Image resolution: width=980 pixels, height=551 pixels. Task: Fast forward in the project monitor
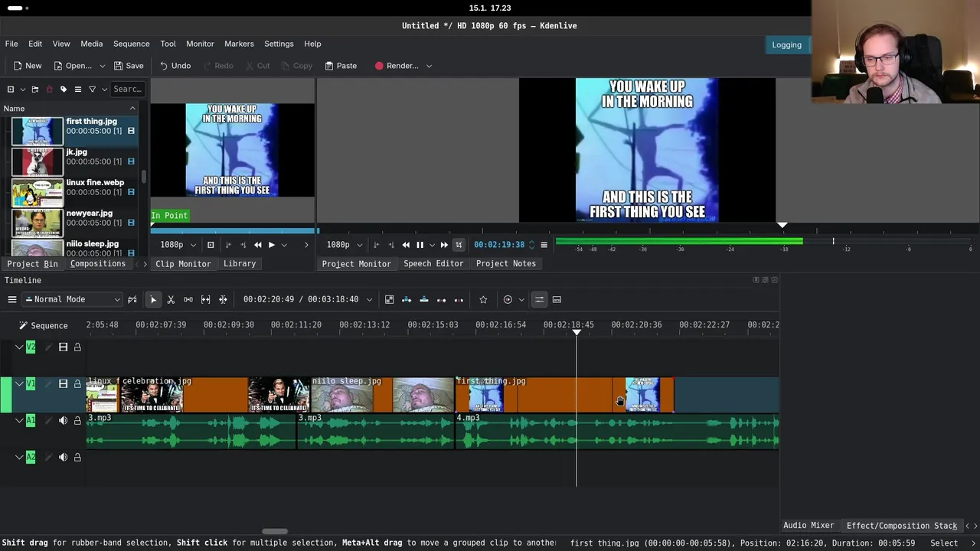[x=444, y=245]
